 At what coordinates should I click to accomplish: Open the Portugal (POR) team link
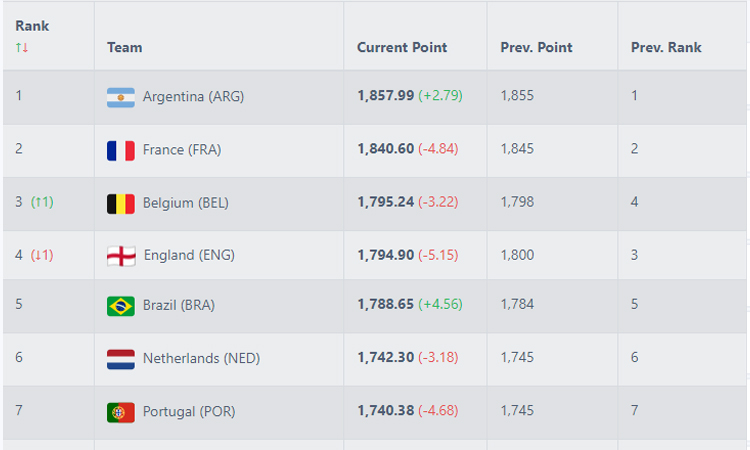click(189, 411)
